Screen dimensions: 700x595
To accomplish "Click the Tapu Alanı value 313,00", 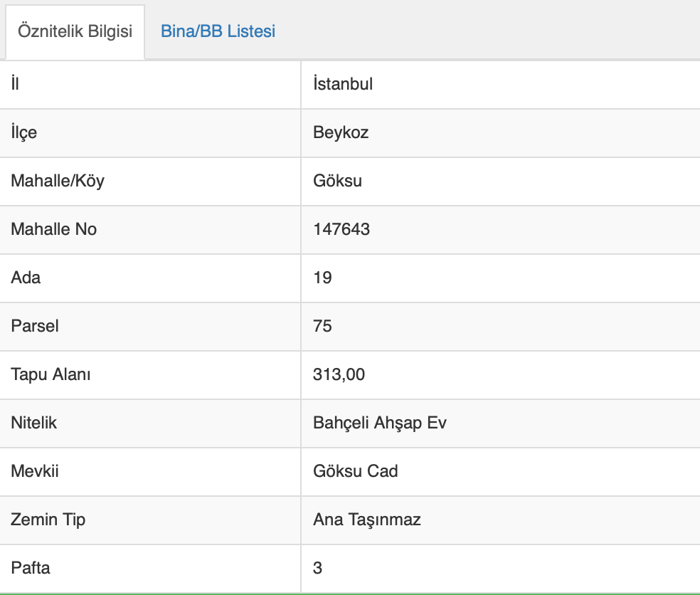I will [339, 374].
